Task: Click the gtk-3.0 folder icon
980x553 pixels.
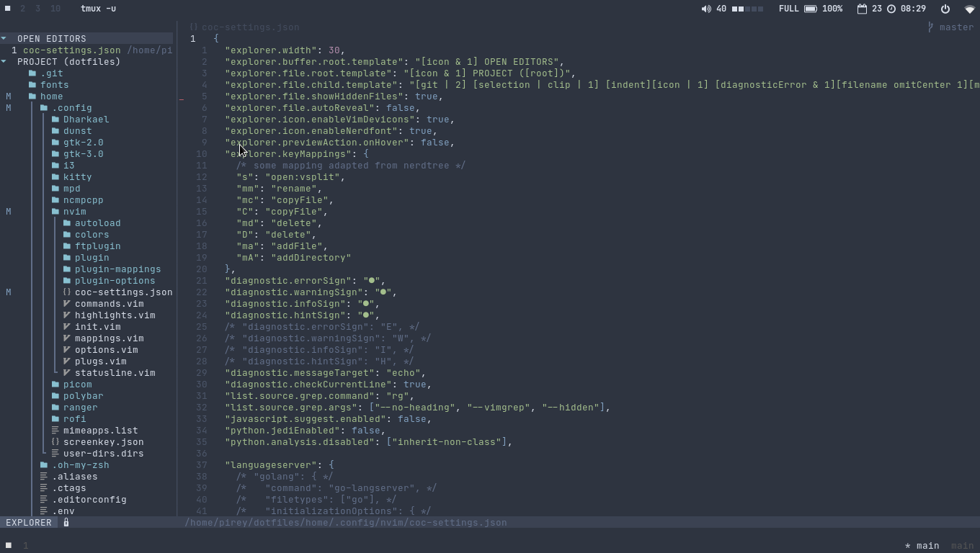Action: (x=55, y=154)
